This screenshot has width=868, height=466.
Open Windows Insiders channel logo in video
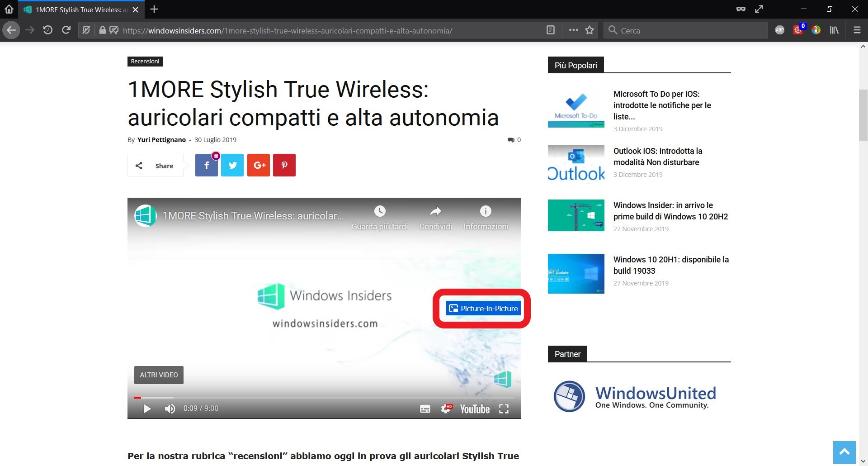click(x=146, y=216)
